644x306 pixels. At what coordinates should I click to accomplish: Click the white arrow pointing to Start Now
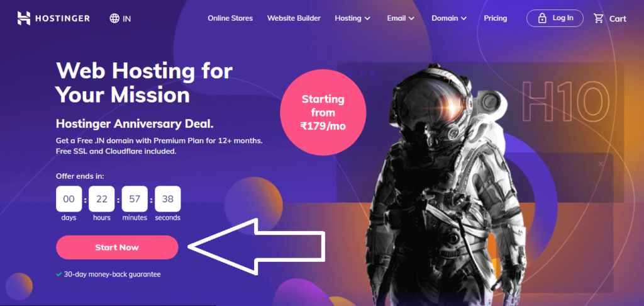[257, 246]
